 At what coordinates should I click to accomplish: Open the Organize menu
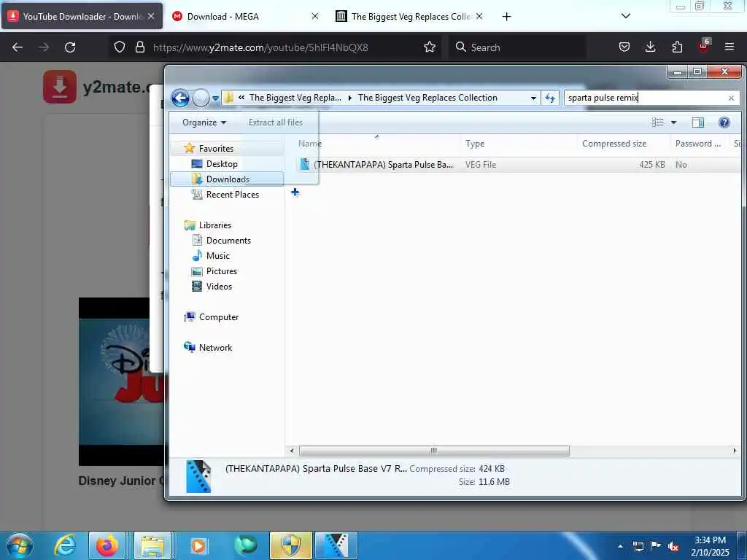click(204, 122)
